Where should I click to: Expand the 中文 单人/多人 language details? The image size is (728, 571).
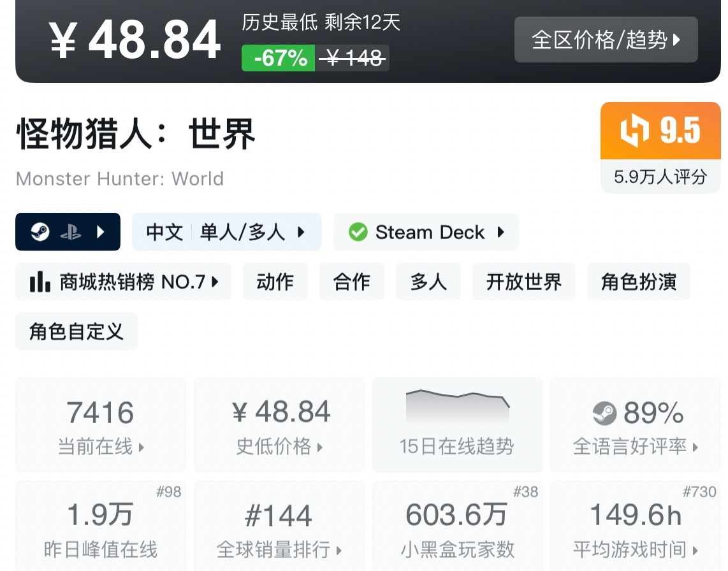coord(226,232)
